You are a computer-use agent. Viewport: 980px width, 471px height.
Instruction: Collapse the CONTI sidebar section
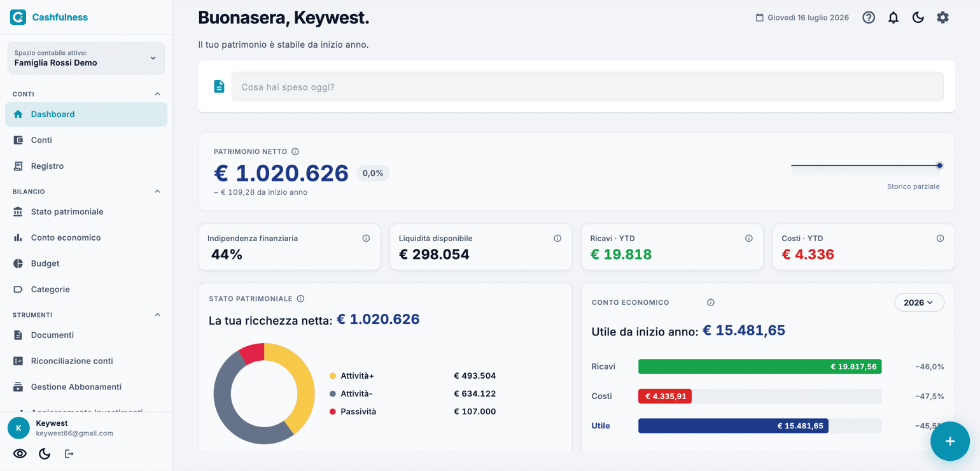tap(158, 94)
